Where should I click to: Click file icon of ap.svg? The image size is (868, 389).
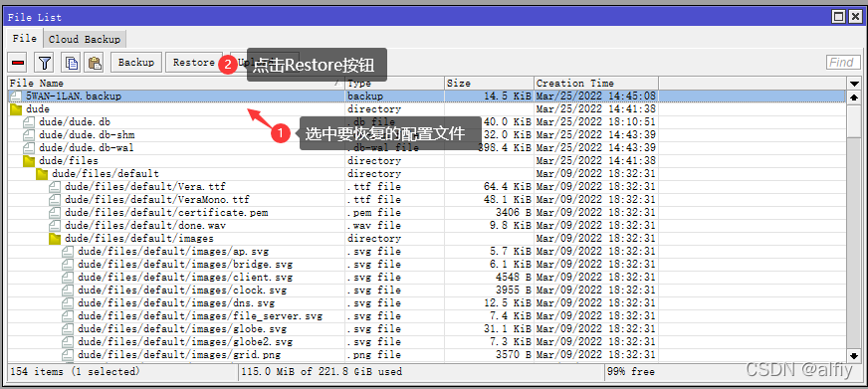(x=68, y=252)
